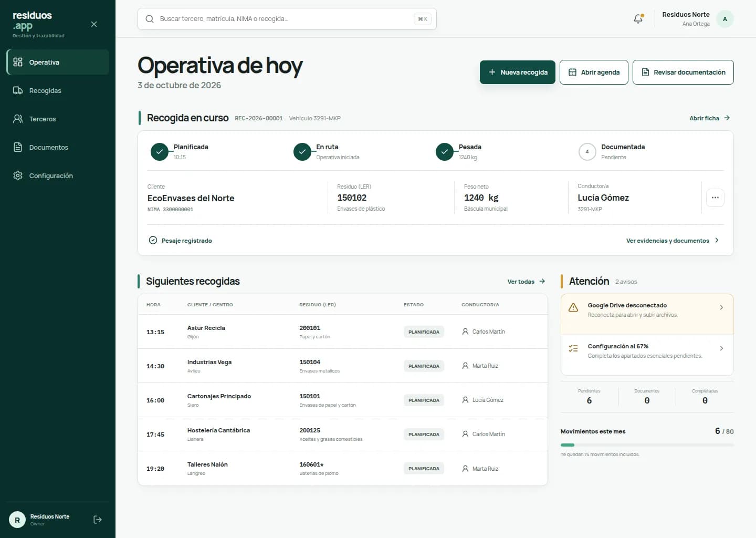
Task: Open the Astur Recicla 13:15 row
Action: point(343,332)
